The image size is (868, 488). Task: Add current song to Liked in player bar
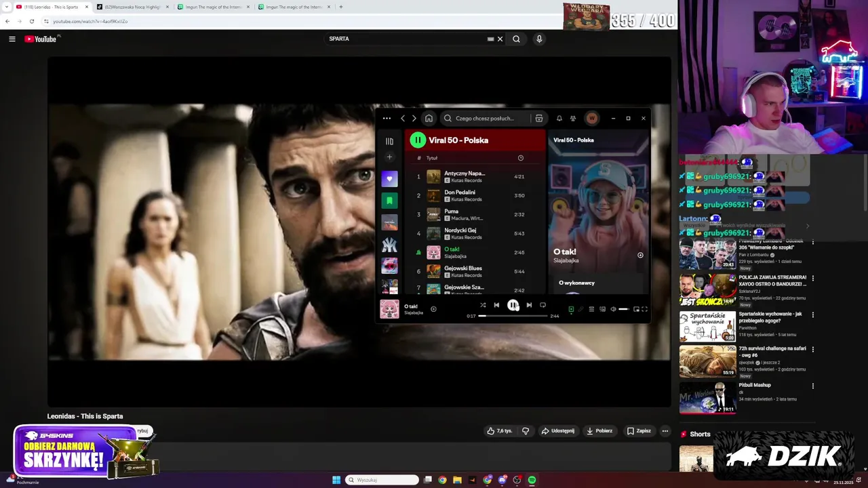point(433,309)
